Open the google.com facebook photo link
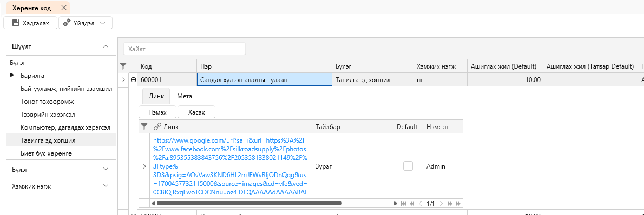This screenshot has width=644, height=215. pyautogui.click(x=231, y=166)
